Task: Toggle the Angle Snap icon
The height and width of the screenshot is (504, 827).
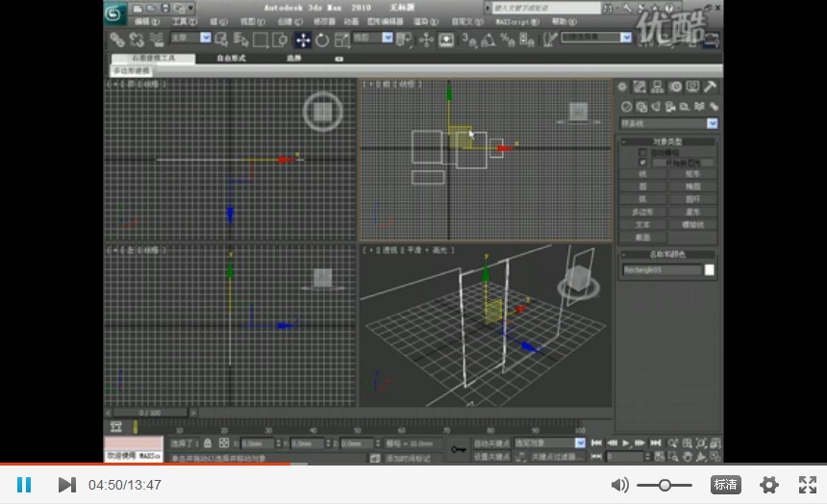Action: tap(488, 40)
